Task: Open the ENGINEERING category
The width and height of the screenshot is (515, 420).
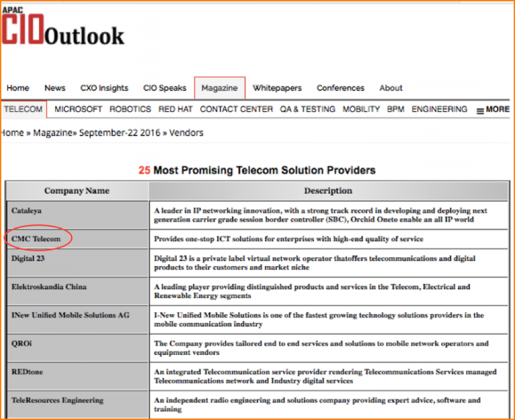Action: tap(439, 109)
